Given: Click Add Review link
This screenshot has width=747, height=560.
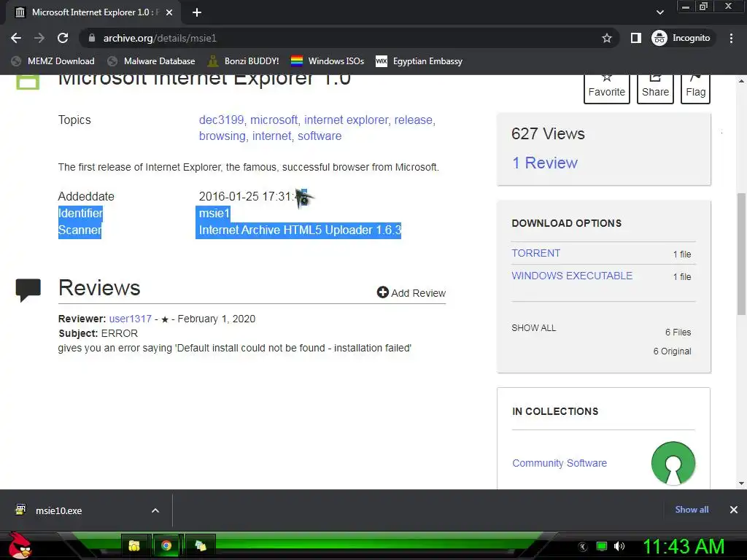Looking at the screenshot, I should point(411,293).
